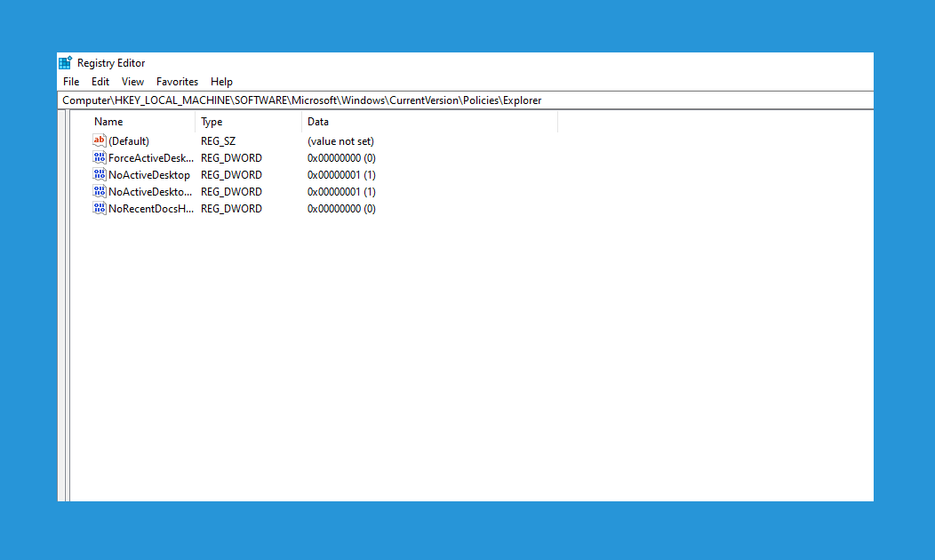Click REG_DWORD in the NoRecentDocsH... row
The width and height of the screenshot is (935, 560).
tap(231, 209)
